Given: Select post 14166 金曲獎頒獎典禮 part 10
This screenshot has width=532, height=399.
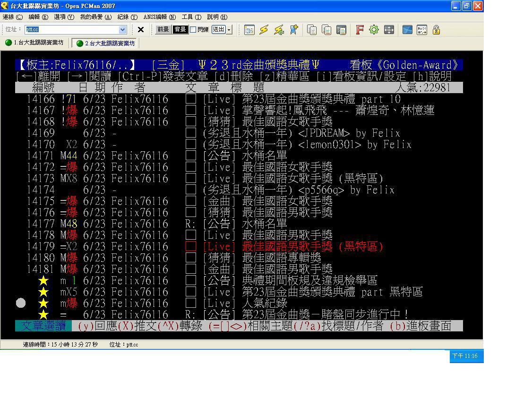Looking at the screenshot, I should point(239,99).
